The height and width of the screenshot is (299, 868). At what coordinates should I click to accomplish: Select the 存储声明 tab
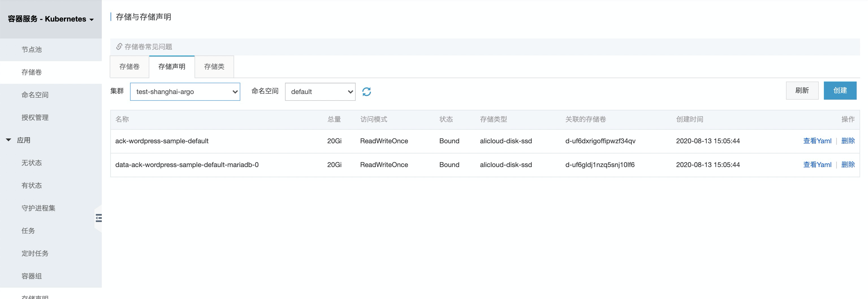point(172,67)
